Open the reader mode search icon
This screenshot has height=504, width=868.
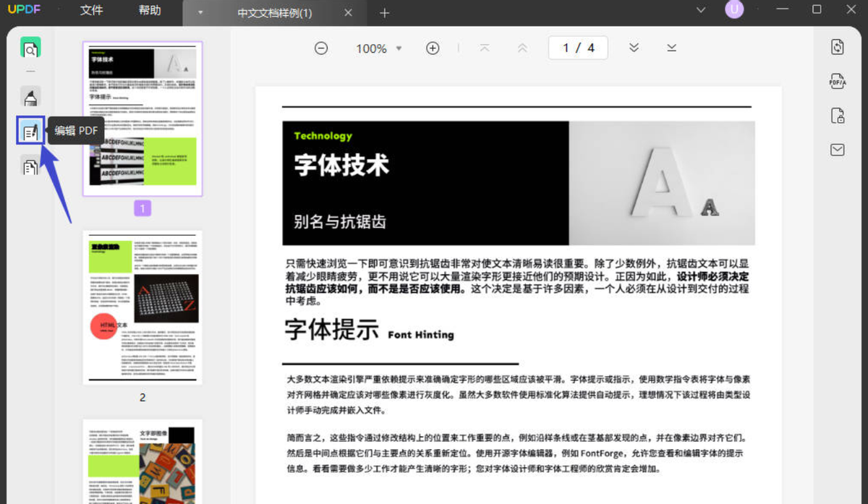30,48
